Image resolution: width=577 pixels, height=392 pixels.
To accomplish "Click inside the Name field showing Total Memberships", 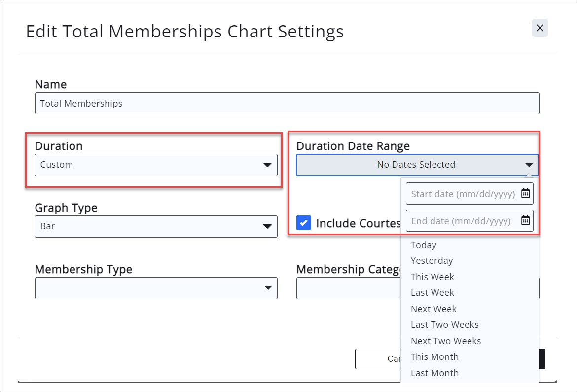I will click(x=287, y=103).
